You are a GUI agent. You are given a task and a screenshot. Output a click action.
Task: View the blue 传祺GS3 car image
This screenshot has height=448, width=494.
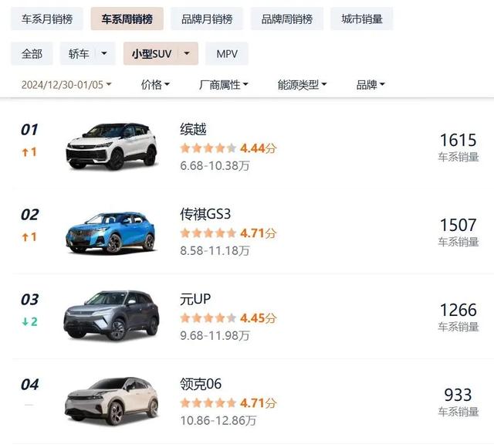click(x=110, y=232)
